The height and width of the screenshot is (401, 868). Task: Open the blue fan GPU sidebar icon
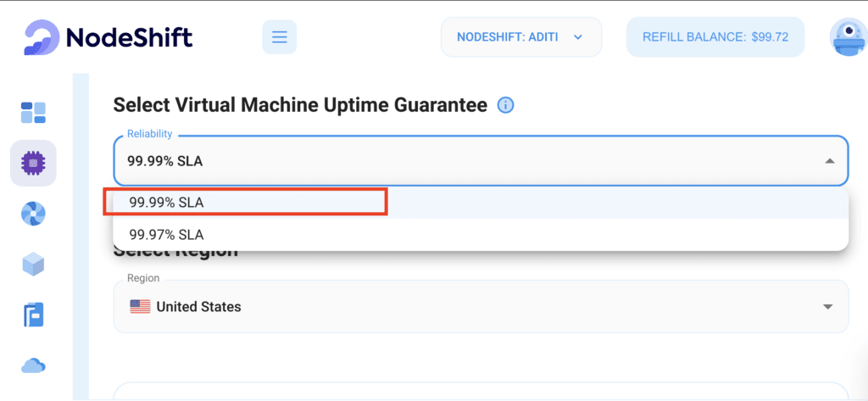pos(33,214)
